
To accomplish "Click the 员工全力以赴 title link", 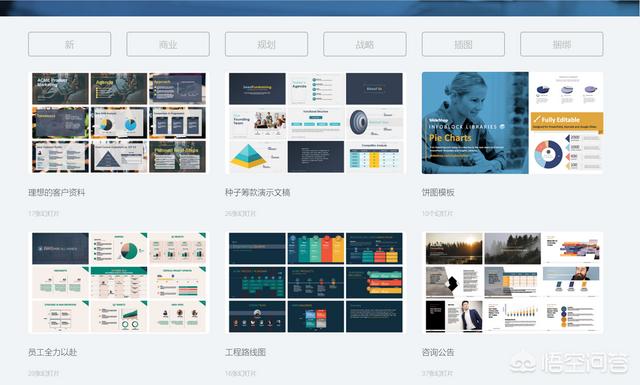I will (x=52, y=352).
